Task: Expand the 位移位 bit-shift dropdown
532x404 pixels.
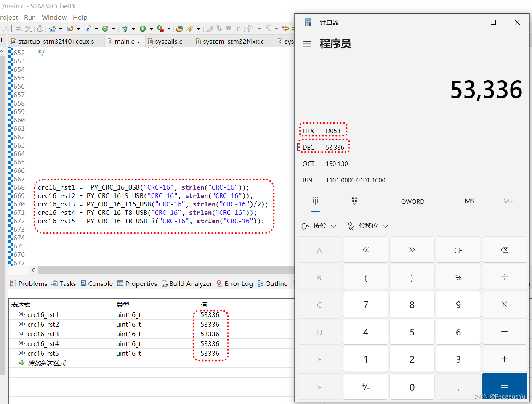Action: pyautogui.click(x=367, y=226)
